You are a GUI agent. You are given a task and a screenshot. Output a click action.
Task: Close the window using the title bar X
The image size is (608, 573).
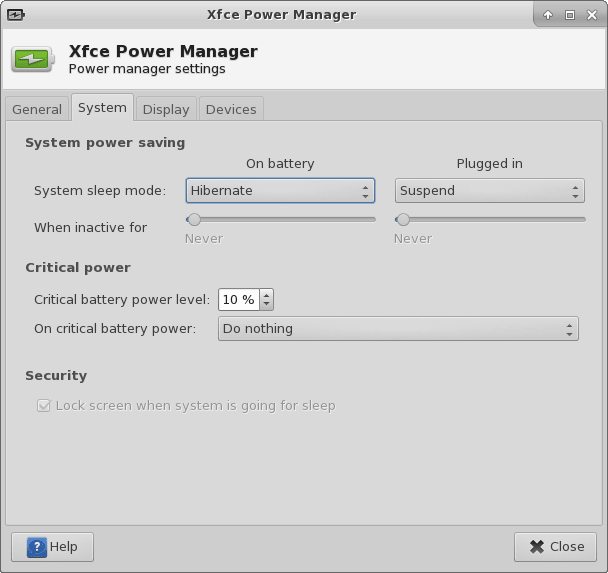pyautogui.click(x=591, y=15)
